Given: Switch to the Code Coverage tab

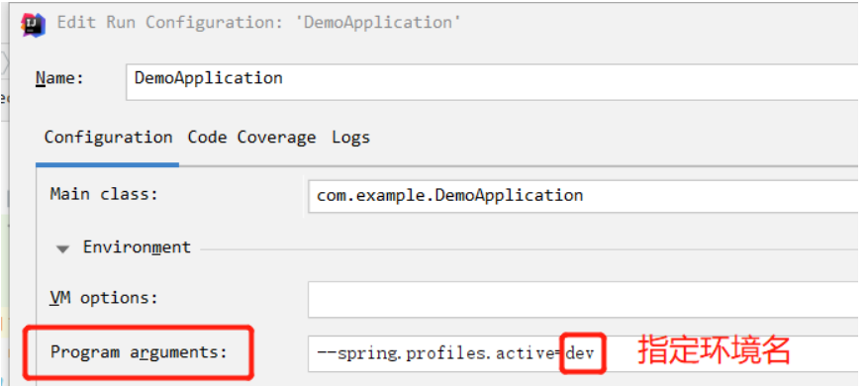Looking at the screenshot, I should click(x=251, y=138).
